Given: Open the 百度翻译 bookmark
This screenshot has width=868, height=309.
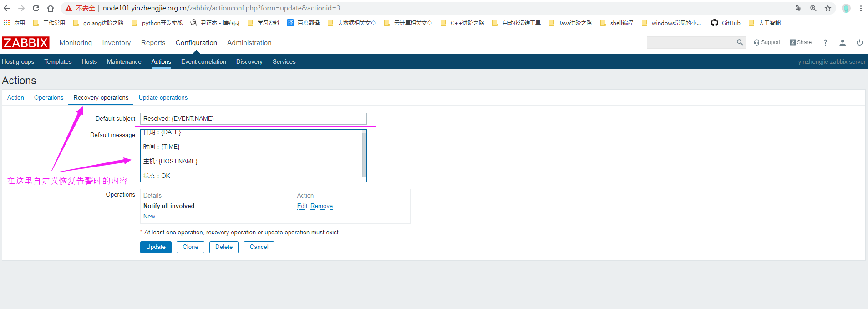Looking at the screenshot, I should click(x=303, y=23).
